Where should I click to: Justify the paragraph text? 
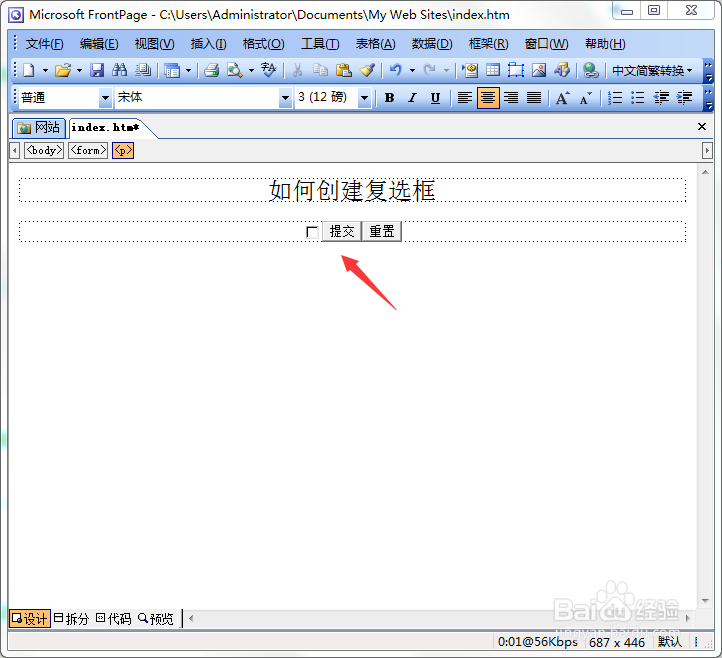(x=534, y=98)
